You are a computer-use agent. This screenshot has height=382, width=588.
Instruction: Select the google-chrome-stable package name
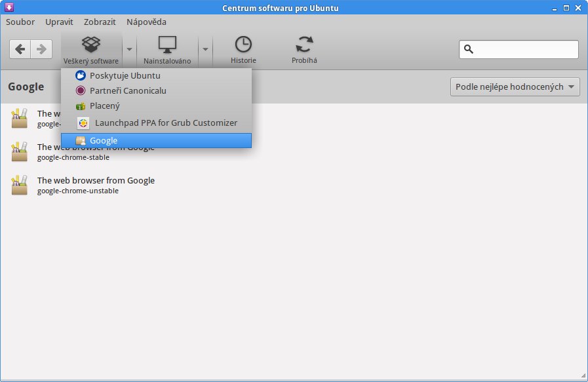[73, 157]
